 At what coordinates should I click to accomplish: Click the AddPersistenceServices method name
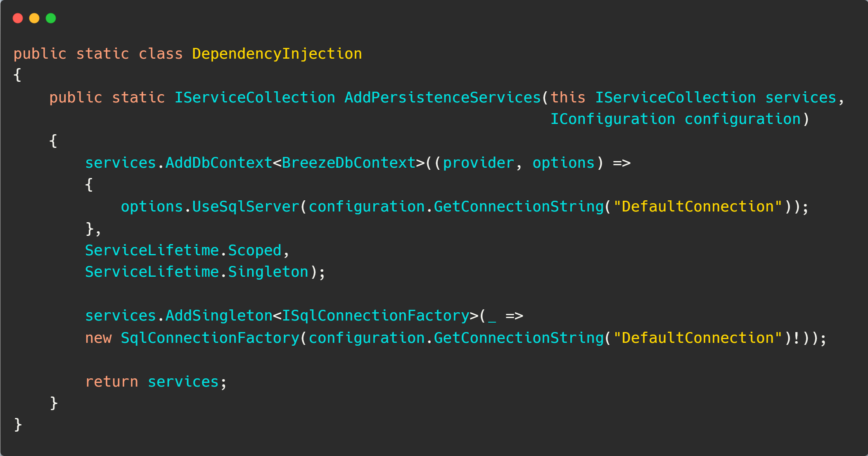click(x=443, y=97)
